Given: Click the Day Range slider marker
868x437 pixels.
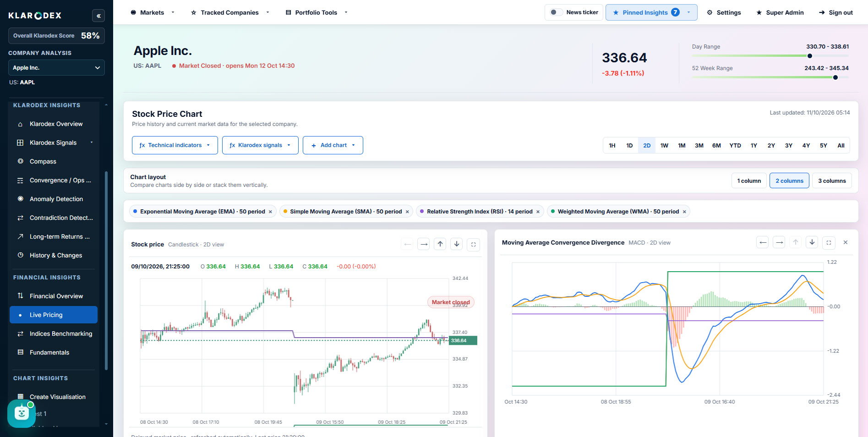Looking at the screenshot, I should click(810, 56).
